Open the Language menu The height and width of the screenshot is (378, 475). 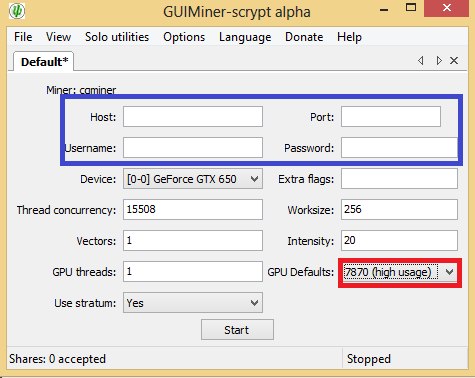245,37
